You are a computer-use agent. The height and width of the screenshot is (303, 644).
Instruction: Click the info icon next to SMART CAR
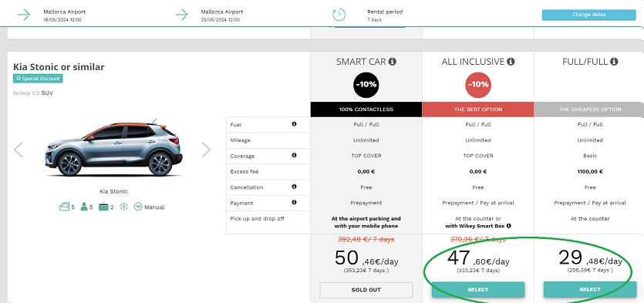click(x=393, y=62)
